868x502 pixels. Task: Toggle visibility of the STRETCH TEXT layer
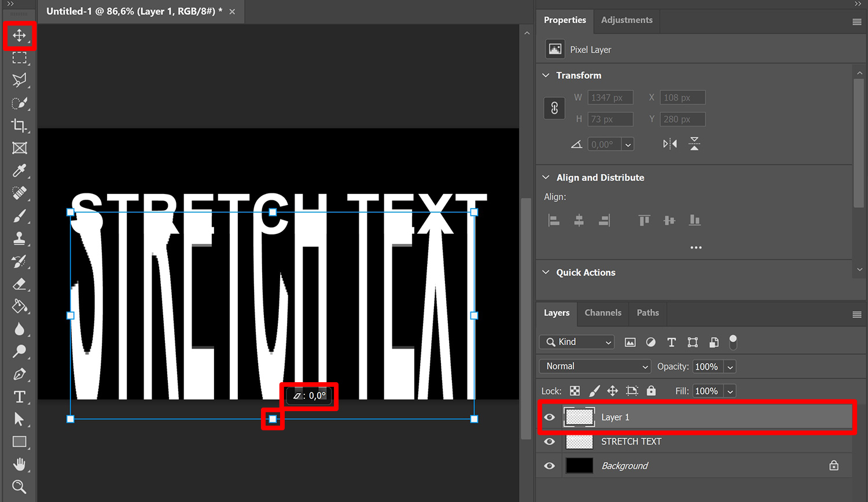[549, 441]
